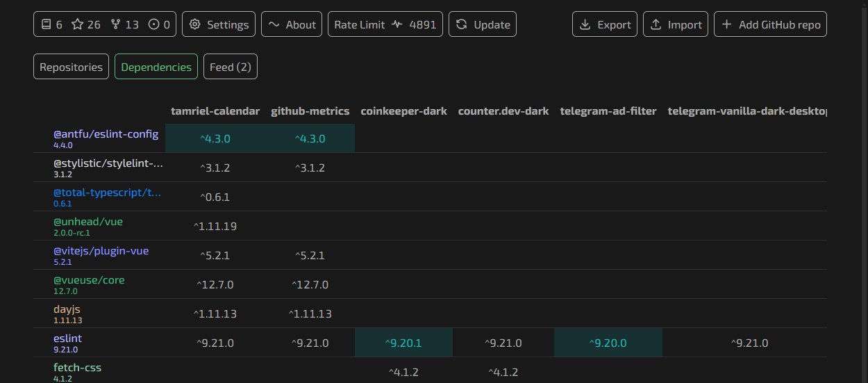The height and width of the screenshot is (383, 868).
Task: Open Settings via the gear icon
Action: coord(195,24)
